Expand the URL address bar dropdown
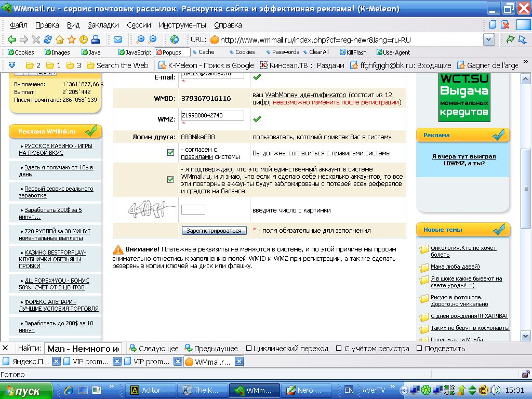This screenshot has height=399, width=532. click(x=488, y=39)
